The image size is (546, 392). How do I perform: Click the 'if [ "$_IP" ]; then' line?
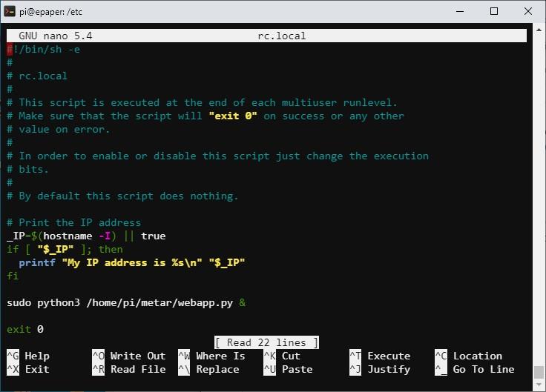[x=65, y=249]
